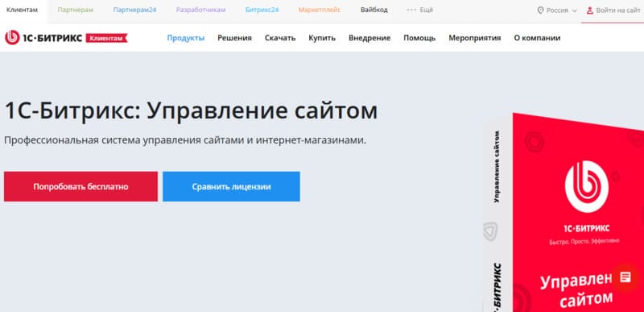This screenshot has width=644, height=312.
Task: Open the Мероприятия menu item
Action: (x=475, y=38)
